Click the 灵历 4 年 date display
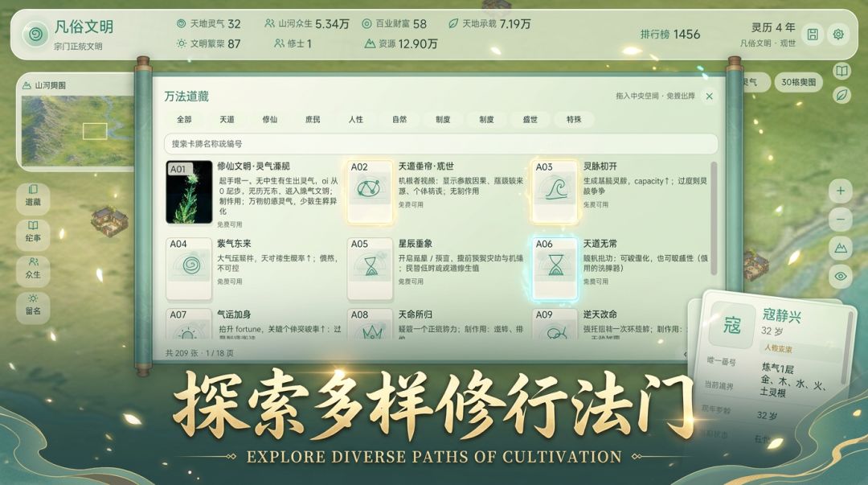This screenshot has height=485, width=868. [x=773, y=27]
